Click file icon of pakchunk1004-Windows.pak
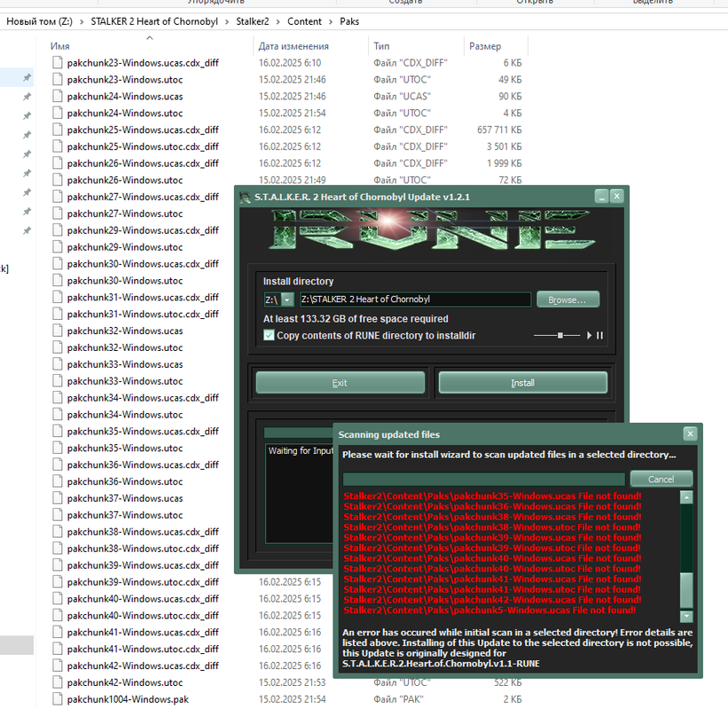 tap(58, 698)
